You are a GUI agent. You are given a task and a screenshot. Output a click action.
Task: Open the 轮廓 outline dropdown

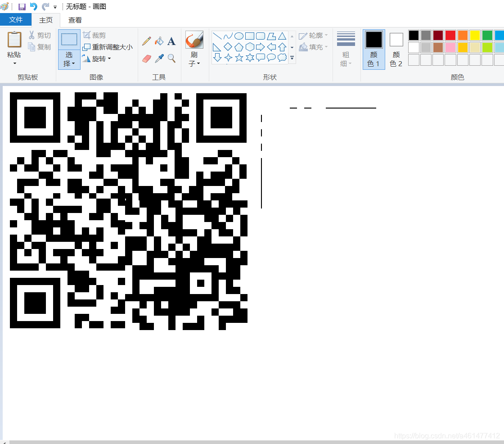[x=313, y=35]
